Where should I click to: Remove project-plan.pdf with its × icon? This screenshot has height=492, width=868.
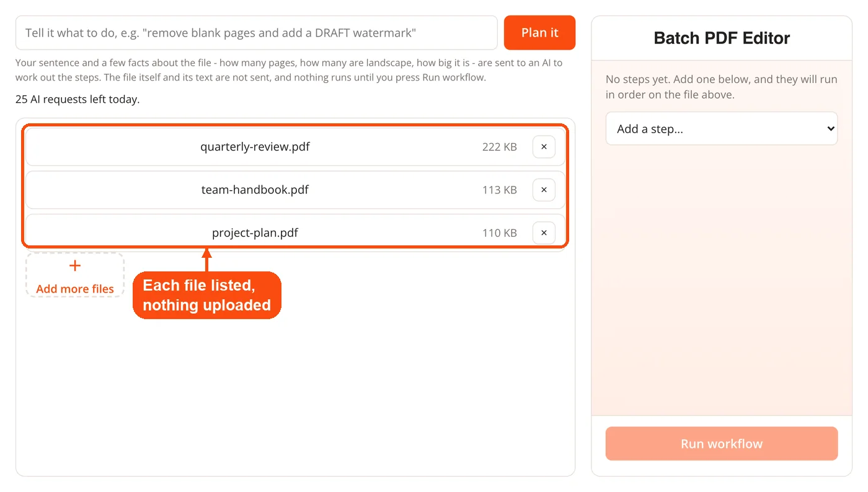[x=544, y=233]
